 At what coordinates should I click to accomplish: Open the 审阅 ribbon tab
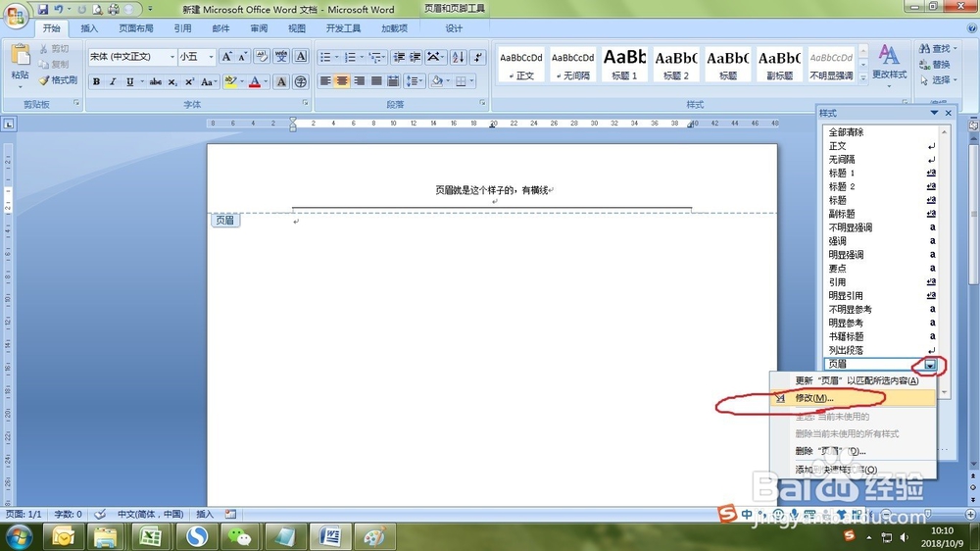point(259,28)
